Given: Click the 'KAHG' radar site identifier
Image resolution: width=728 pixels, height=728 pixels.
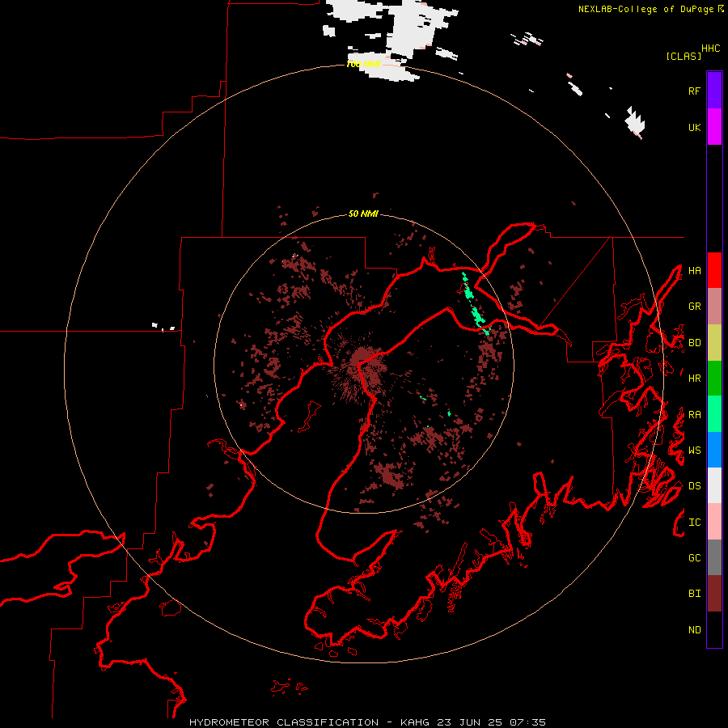Looking at the screenshot, I should (x=414, y=722).
